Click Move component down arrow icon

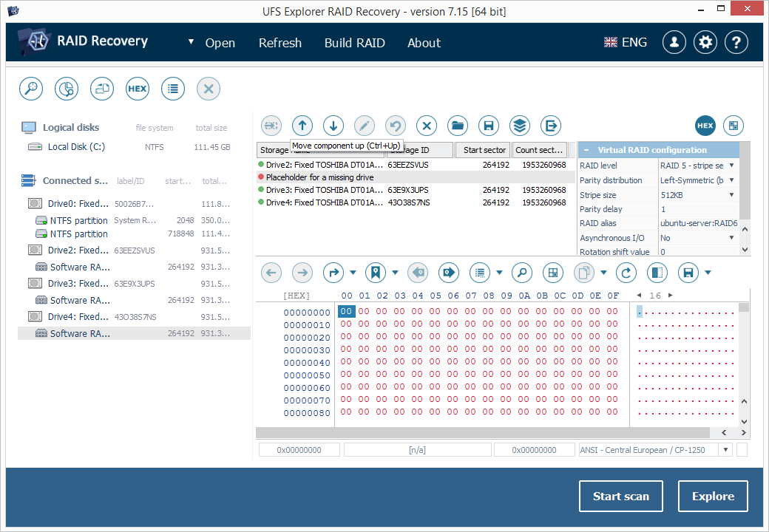click(x=333, y=126)
